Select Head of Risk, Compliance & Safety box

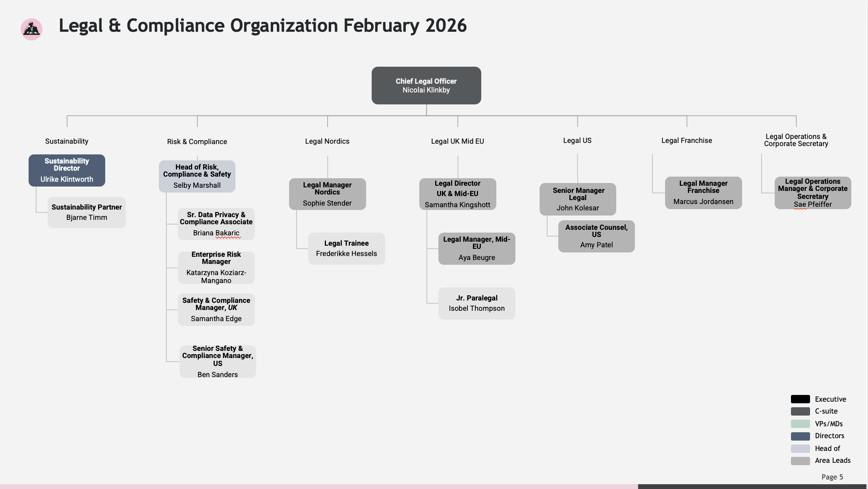pyautogui.click(x=197, y=176)
